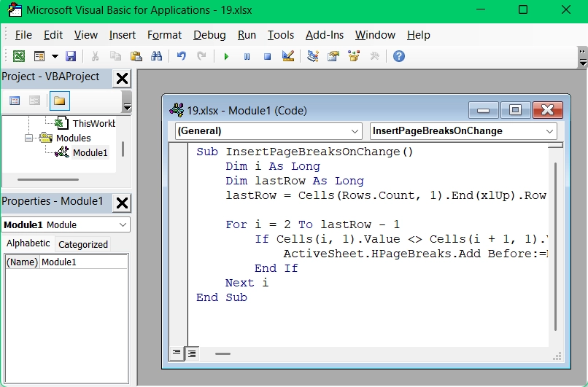This screenshot has width=588, height=387.
Task: Click the Project tree horizontal scrollbar
Action: [x=48, y=179]
